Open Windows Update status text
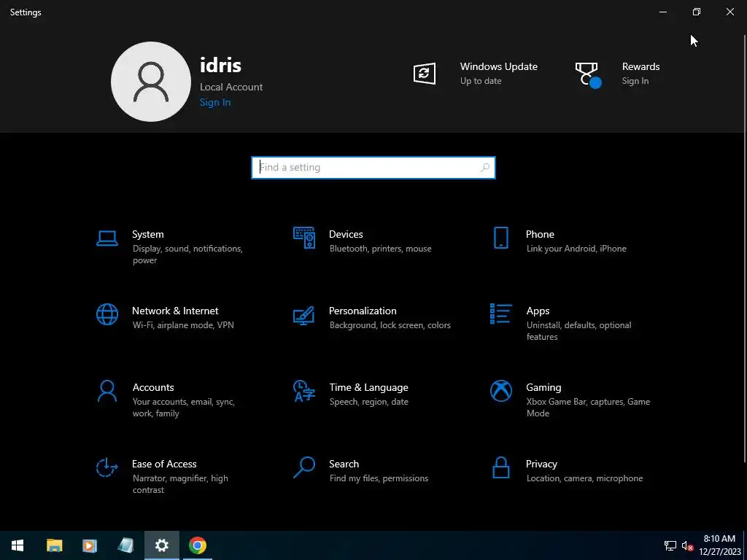Viewport: 747px width, 560px height. [x=481, y=81]
